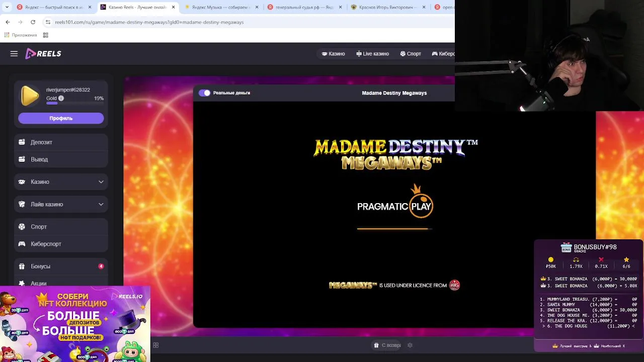The image size is (644, 362).
Task: Select the 6. THE DOG HOUSE row
Action: [589, 326]
